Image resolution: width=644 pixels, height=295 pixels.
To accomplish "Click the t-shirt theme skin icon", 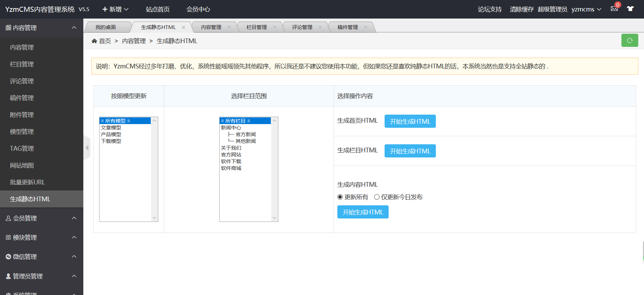I will click(630, 9).
